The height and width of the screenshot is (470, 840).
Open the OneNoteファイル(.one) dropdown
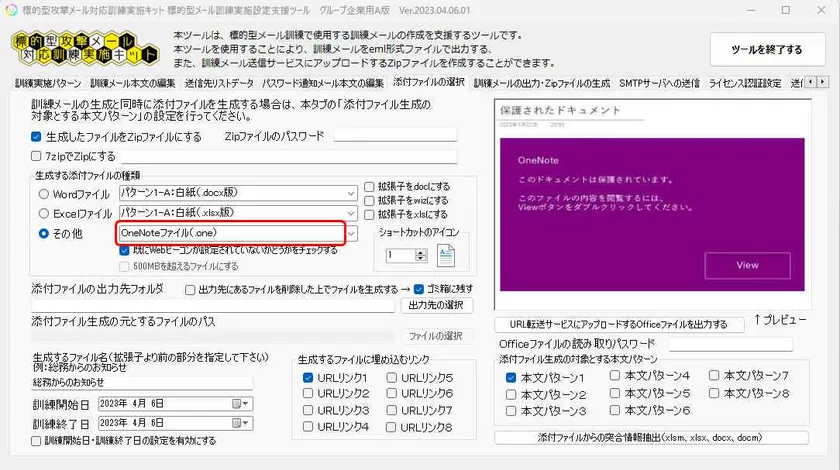(x=350, y=233)
